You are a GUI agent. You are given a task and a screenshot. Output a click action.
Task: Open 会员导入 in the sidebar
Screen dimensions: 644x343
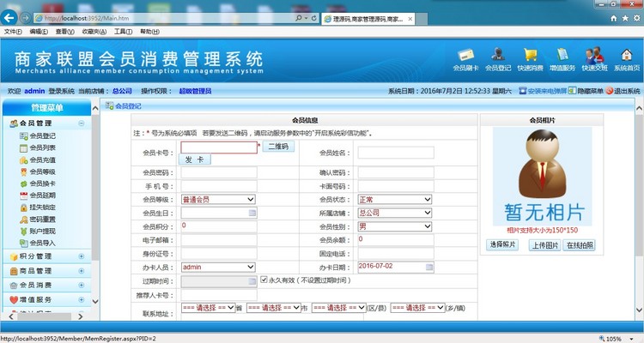tap(38, 244)
